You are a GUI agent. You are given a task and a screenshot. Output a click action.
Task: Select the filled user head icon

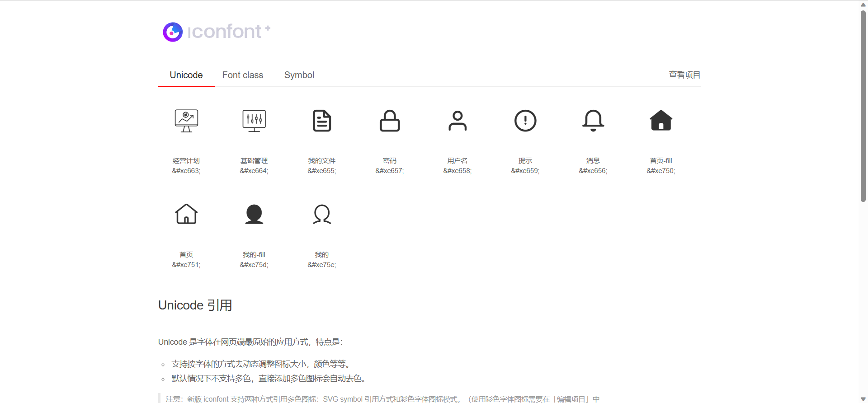(254, 214)
